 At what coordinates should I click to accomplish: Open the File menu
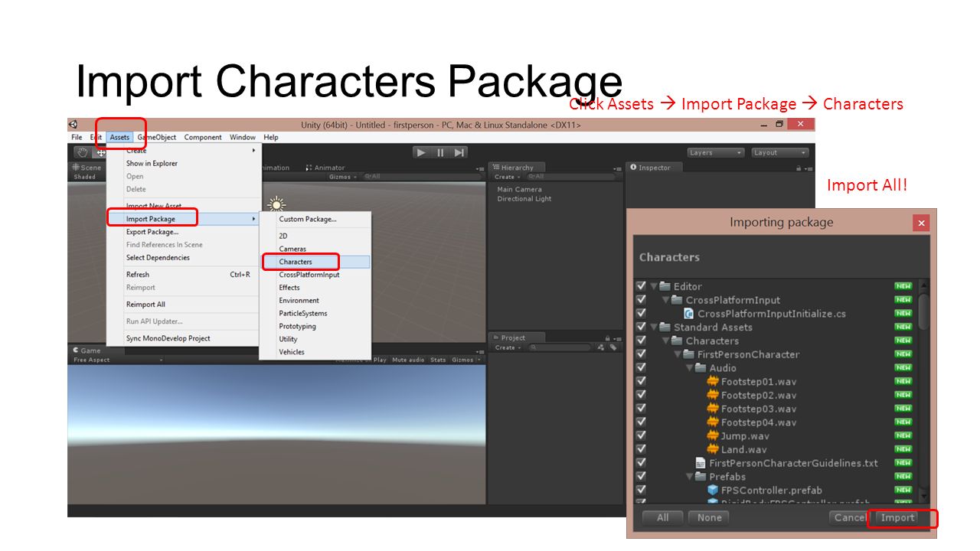click(x=77, y=138)
